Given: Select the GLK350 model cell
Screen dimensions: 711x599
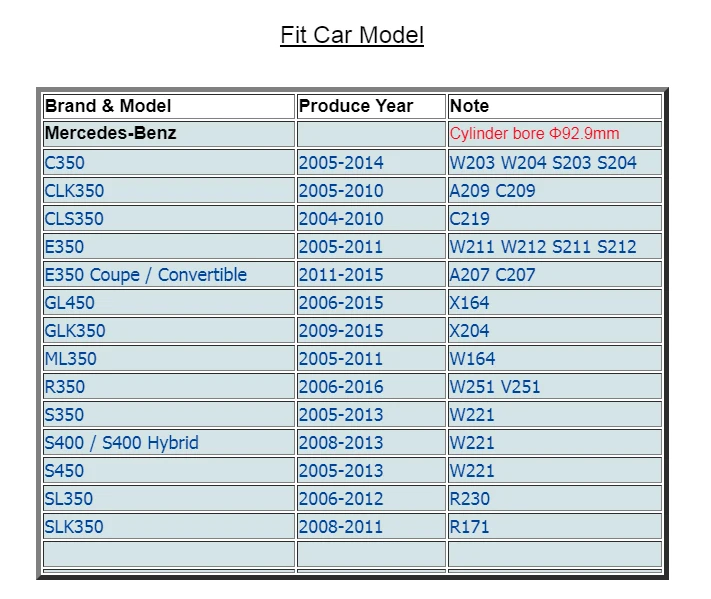Looking at the screenshot, I should pos(169,331).
